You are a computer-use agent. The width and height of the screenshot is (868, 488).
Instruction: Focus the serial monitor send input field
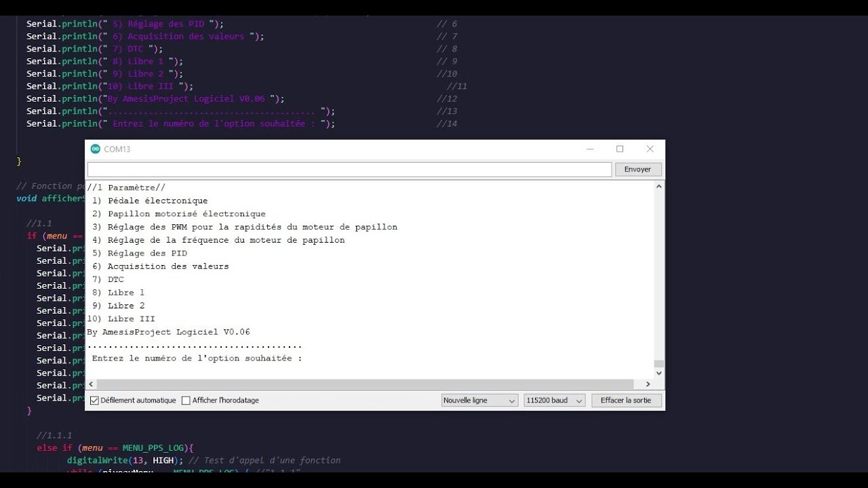349,169
